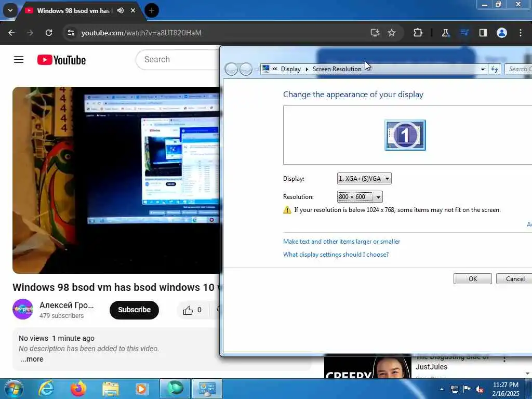Open media controls icon in Chrome toolbar
This screenshot has height=399, width=532.
point(464,33)
